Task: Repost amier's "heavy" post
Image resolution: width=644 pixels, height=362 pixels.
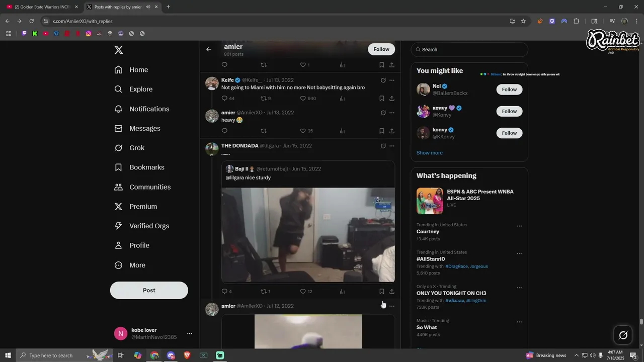Action: point(264,131)
